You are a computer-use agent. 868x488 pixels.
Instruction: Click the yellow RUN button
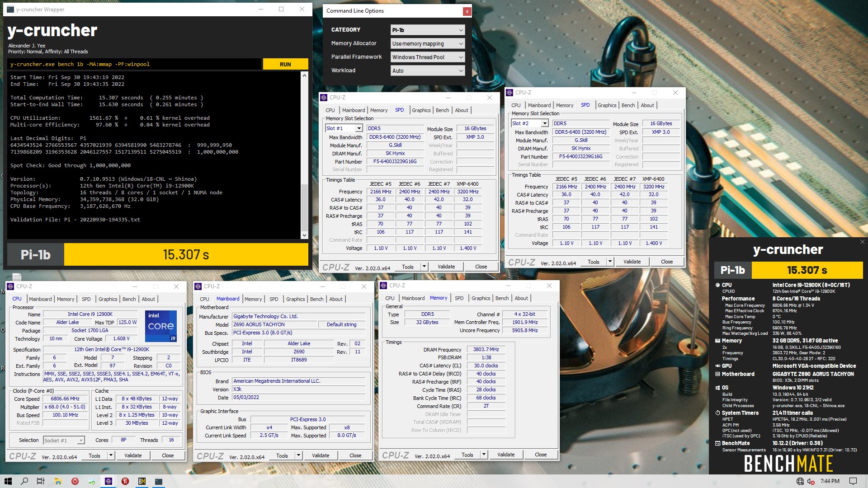click(285, 64)
